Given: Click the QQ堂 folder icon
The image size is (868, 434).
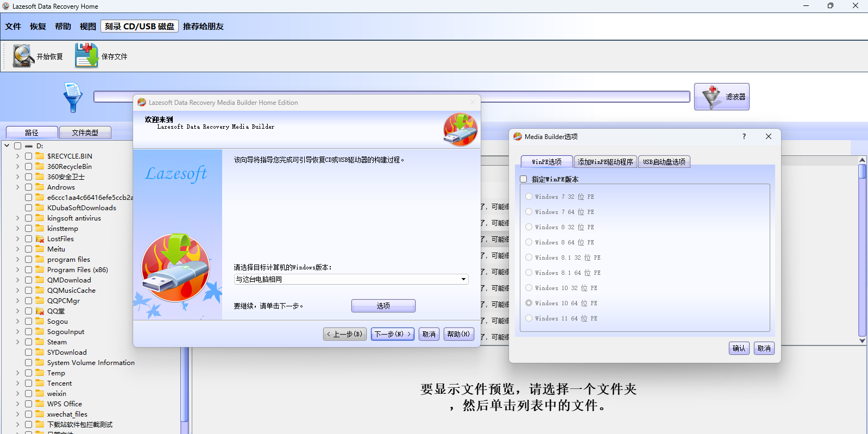Looking at the screenshot, I should coord(40,311).
